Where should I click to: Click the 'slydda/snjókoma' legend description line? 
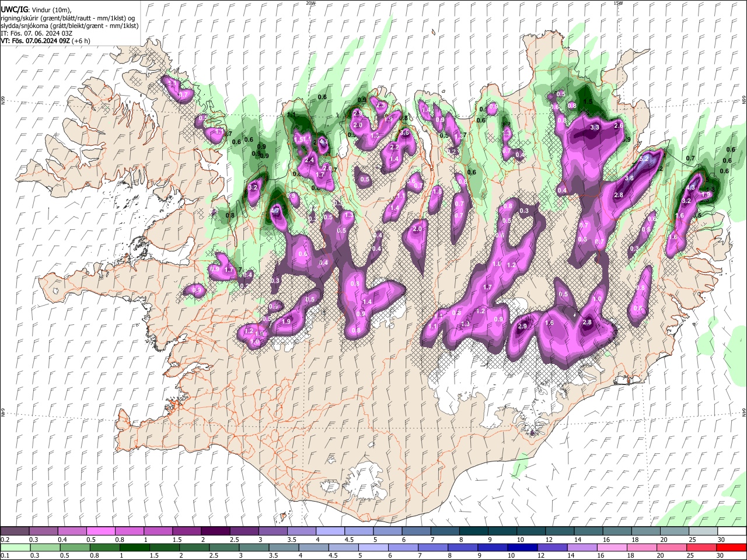coord(69,26)
